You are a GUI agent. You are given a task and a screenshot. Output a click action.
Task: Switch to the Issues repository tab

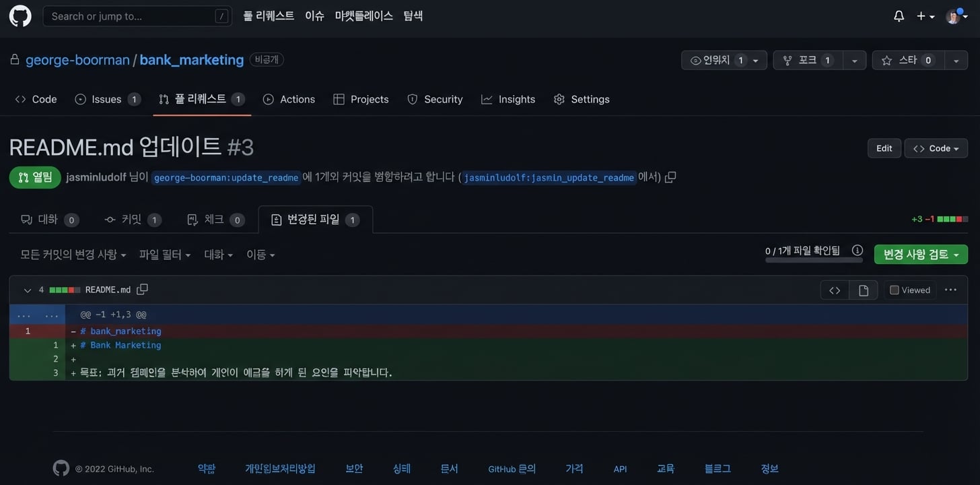[107, 99]
